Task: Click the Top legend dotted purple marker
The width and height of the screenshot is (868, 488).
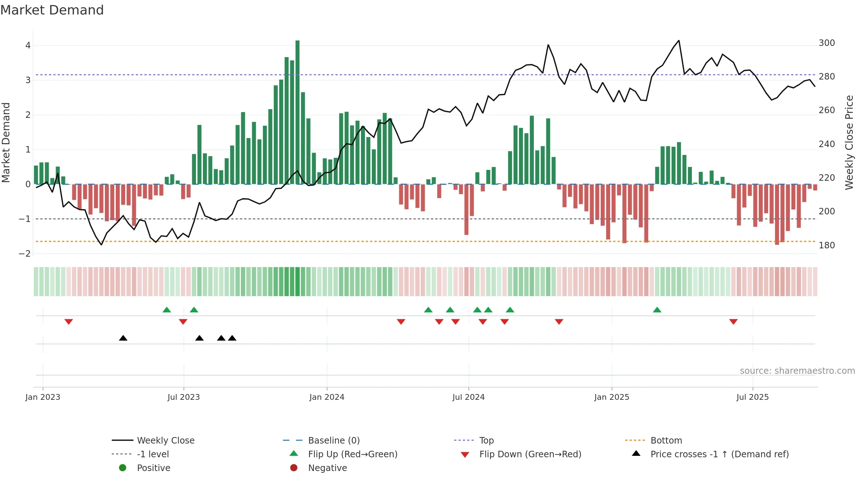Action: coord(464,440)
